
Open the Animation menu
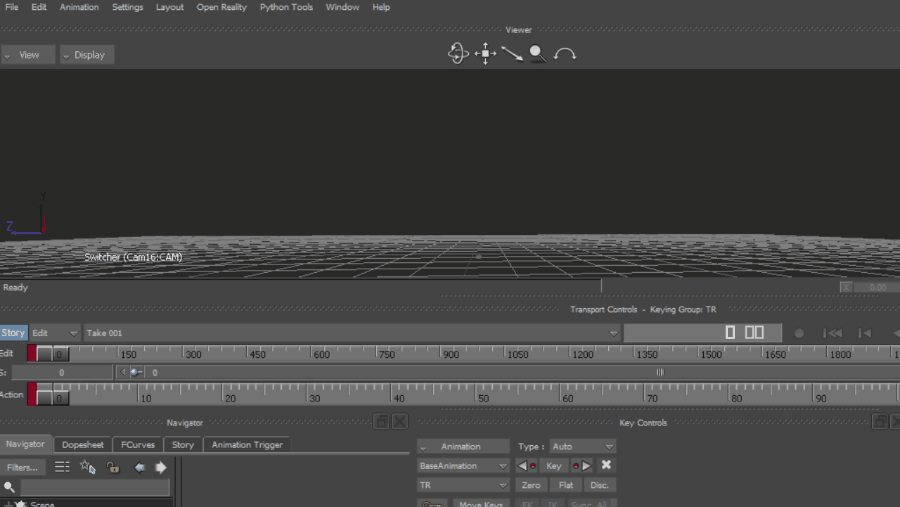pos(79,7)
